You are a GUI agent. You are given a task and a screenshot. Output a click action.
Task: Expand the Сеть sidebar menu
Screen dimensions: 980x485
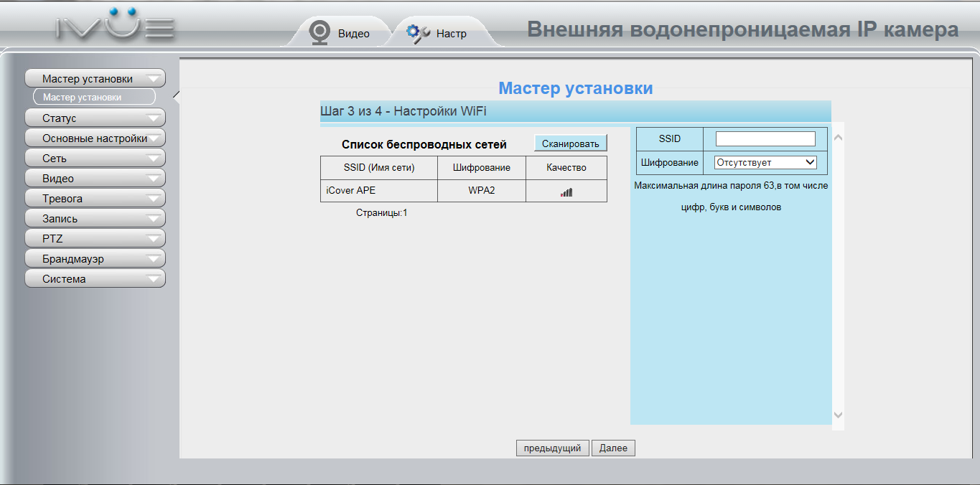click(95, 159)
